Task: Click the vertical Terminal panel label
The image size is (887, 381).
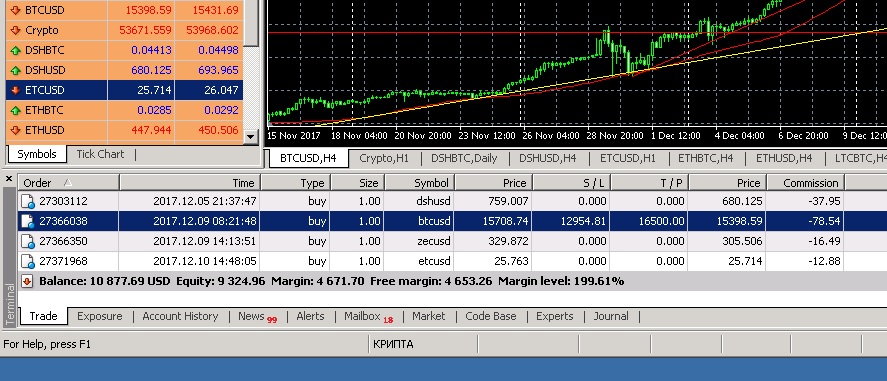Action: pos(9,305)
